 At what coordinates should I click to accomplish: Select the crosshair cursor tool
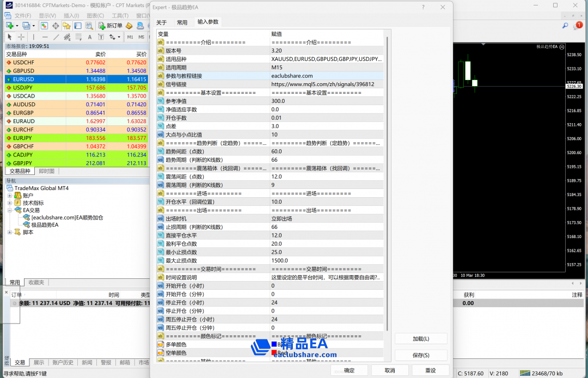[21, 37]
